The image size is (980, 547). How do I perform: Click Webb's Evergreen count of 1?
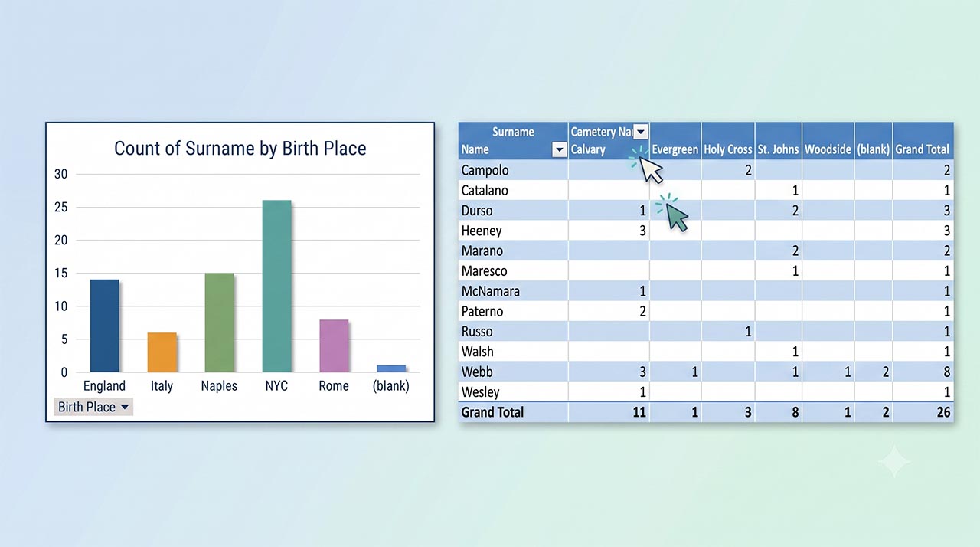pos(694,372)
